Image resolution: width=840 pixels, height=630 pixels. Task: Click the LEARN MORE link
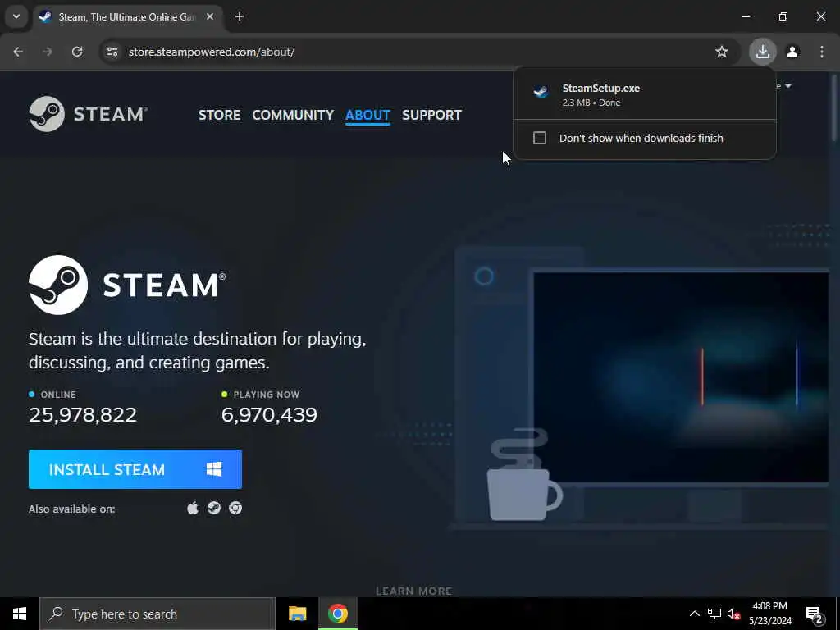coord(413,591)
